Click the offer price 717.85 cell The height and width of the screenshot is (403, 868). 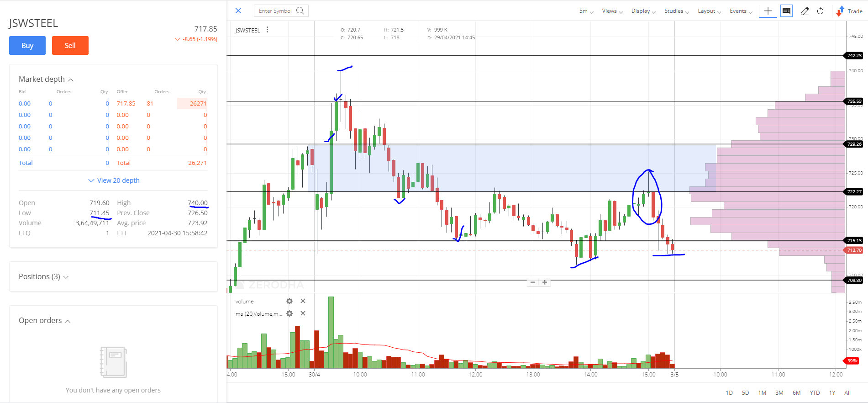pos(126,104)
